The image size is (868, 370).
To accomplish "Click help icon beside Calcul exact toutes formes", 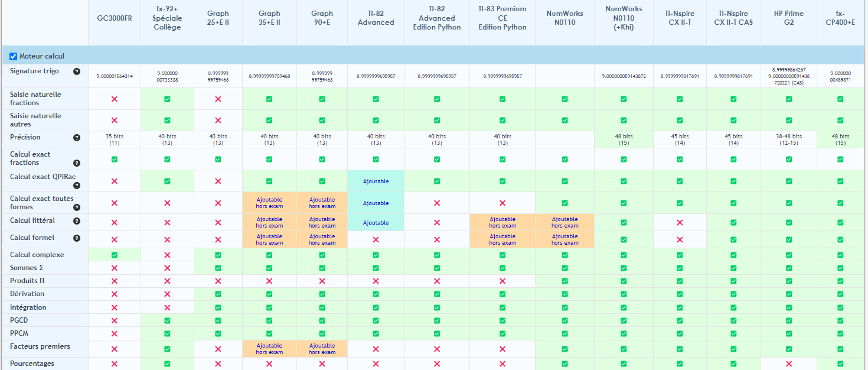I will point(77,207).
